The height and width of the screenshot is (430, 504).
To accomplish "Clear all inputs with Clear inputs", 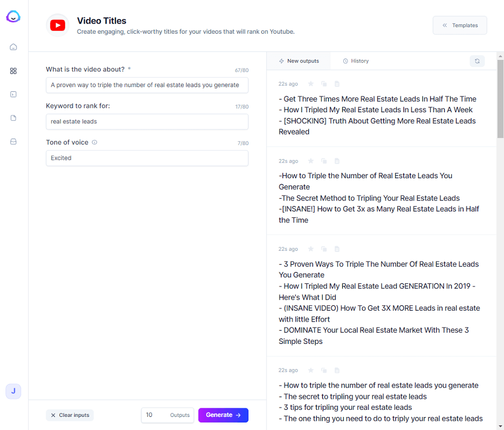I will point(70,415).
